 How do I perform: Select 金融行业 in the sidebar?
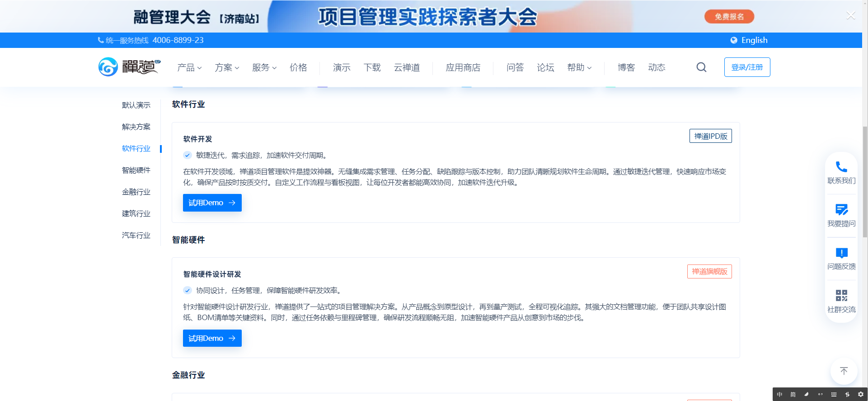coord(136,192)
